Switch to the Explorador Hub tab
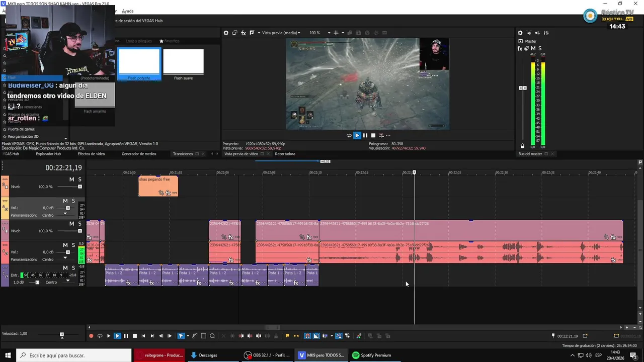Viewport: 644px width, 362px height. (48, 154)
